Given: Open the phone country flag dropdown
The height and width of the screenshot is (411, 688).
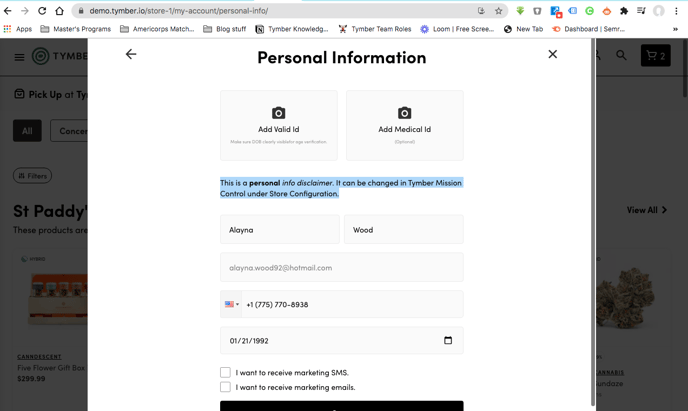Looking at the screenshot, I should pyautogui.click(x=232, y=304).
